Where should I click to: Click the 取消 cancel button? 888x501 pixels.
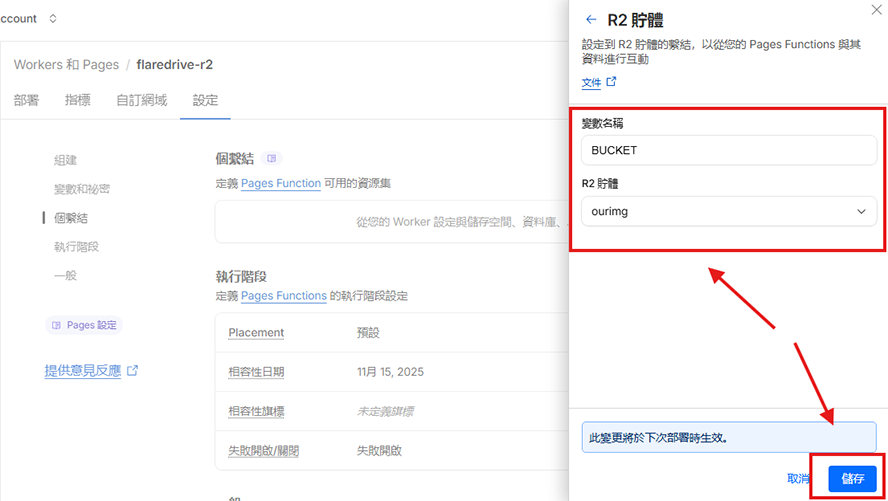[799, 478]
